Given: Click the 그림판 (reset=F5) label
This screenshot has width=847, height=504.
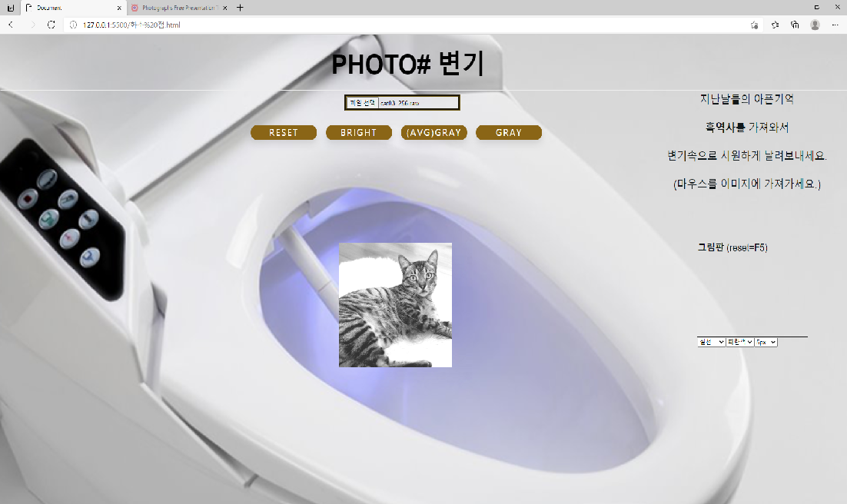Looking at the screenshot, I should tap(732, 247).
